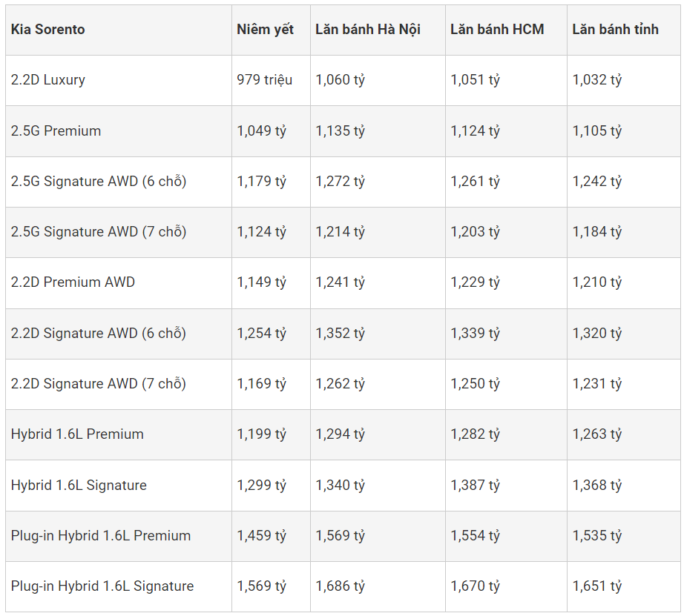Select Plug-in Hybrid 1.6L Signature cell
The image size is (684, 616).
[x=102, y=586]
